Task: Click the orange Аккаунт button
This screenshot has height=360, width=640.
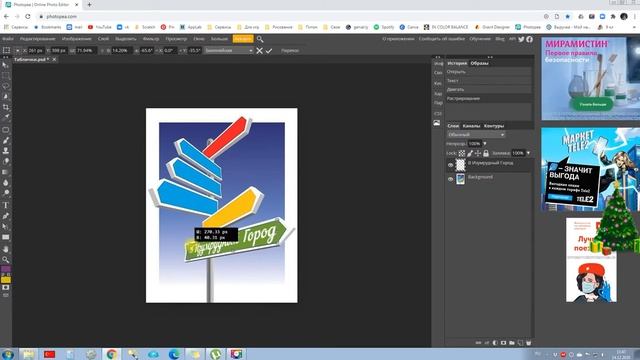Action: pos(243,39)
